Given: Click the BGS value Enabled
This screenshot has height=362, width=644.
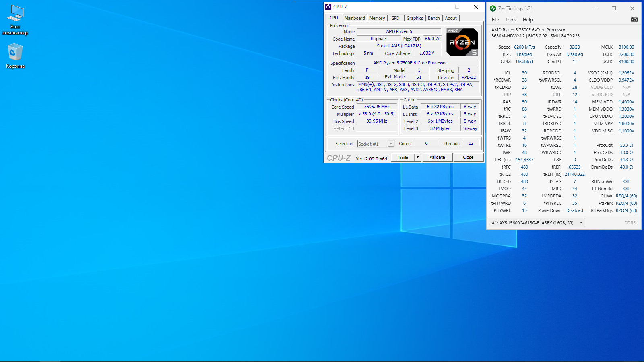Looking at the screenshot, I should click(x=524, y=54).
